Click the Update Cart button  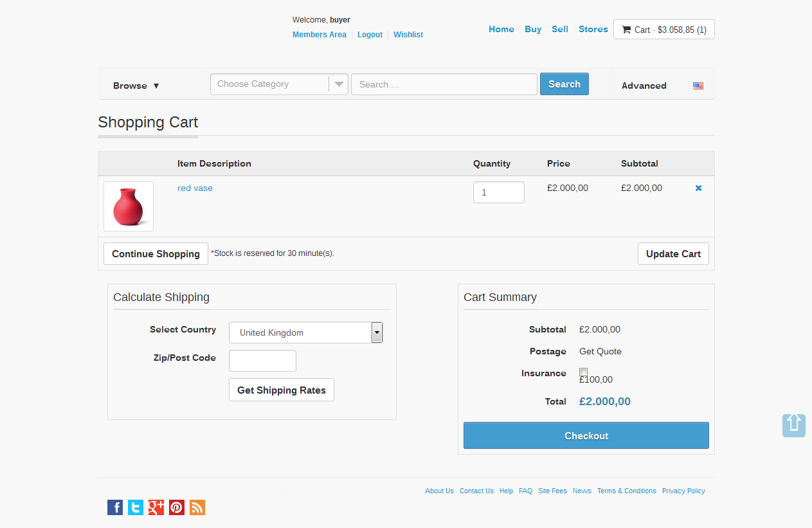point(673,254)
